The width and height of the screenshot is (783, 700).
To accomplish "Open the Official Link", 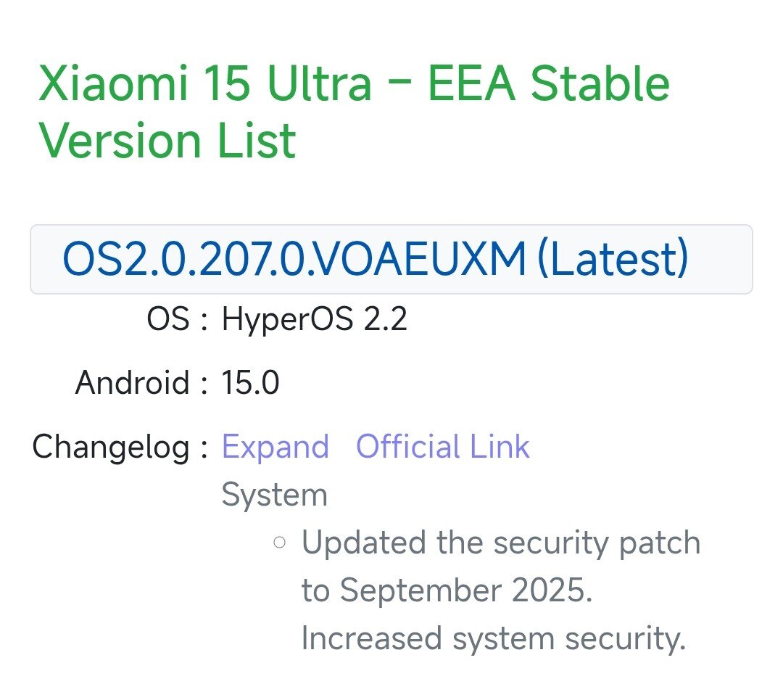I will [442, 446].
